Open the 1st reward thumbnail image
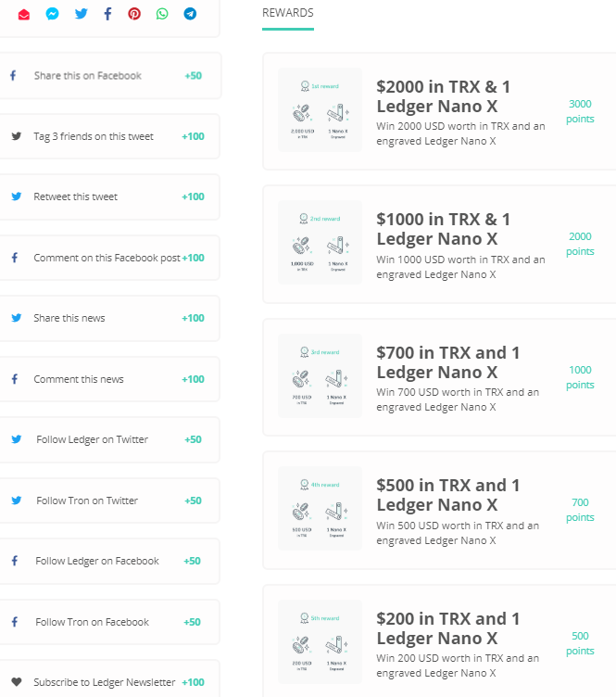Image resolution: width=616 pixels, height=697 pixels. (320, 110)
